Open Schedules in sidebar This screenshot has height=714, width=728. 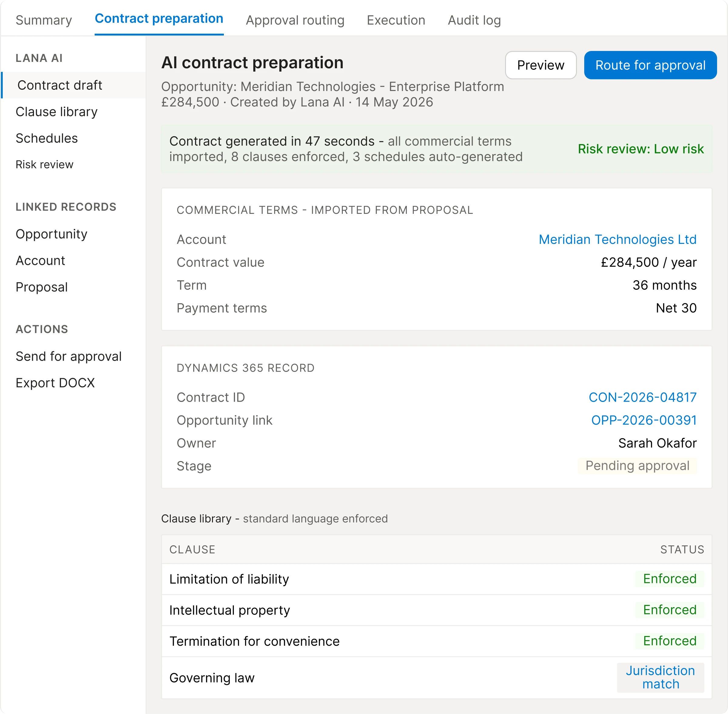click(x=47, y=138)
